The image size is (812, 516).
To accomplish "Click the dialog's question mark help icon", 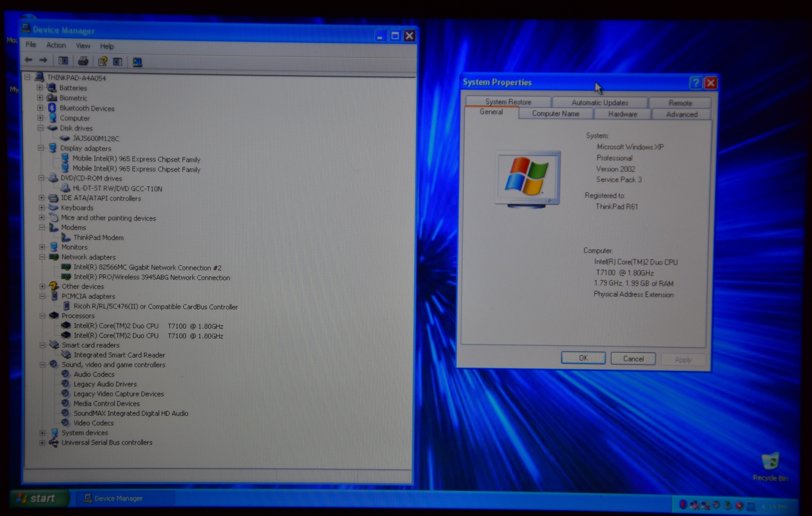I will click(695, 83).
